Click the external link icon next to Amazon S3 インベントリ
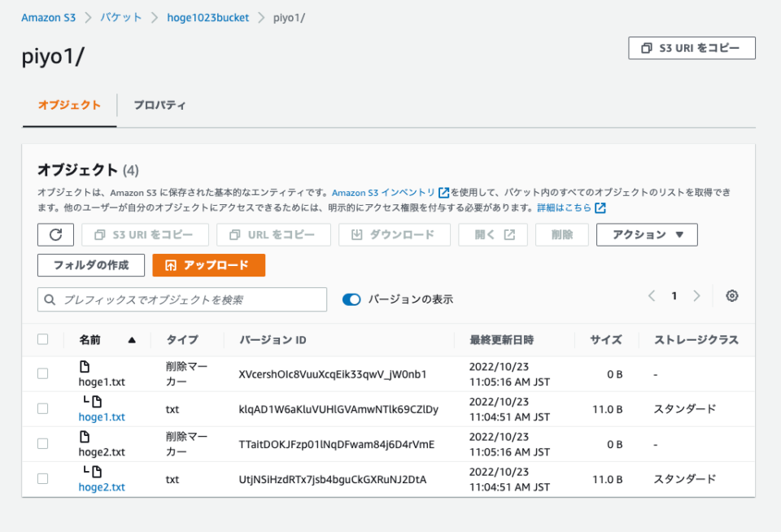 (x=443, y=193)
